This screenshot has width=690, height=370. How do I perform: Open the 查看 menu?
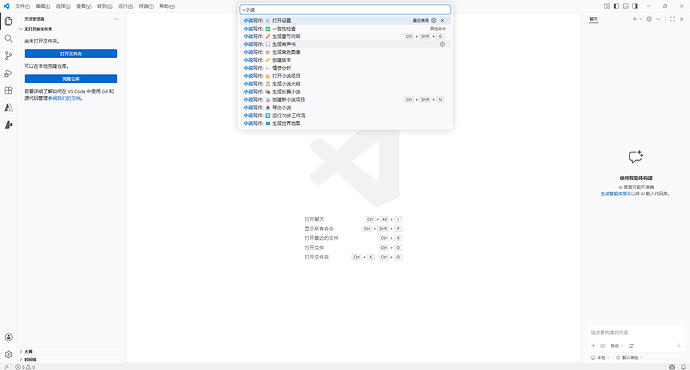[84, 6]
